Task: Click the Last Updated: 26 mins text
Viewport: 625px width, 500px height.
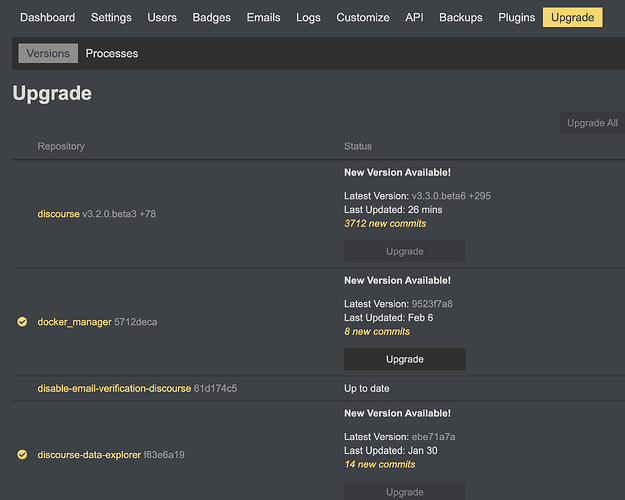Action: 393,209
